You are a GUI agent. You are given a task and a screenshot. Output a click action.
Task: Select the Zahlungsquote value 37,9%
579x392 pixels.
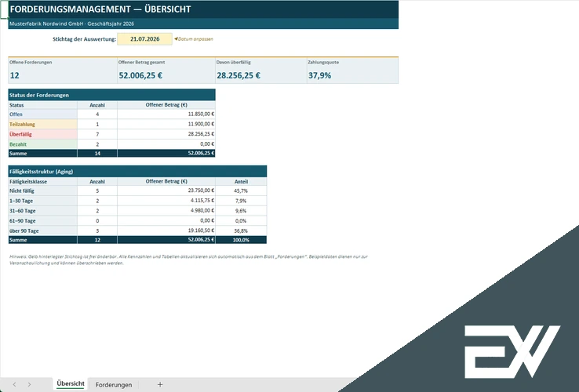click(320, 75)
